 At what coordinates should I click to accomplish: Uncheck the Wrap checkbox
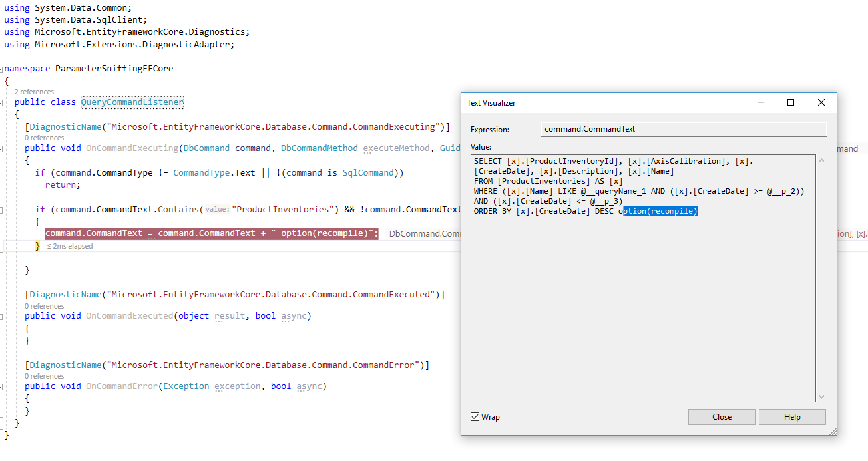(475, 417)
